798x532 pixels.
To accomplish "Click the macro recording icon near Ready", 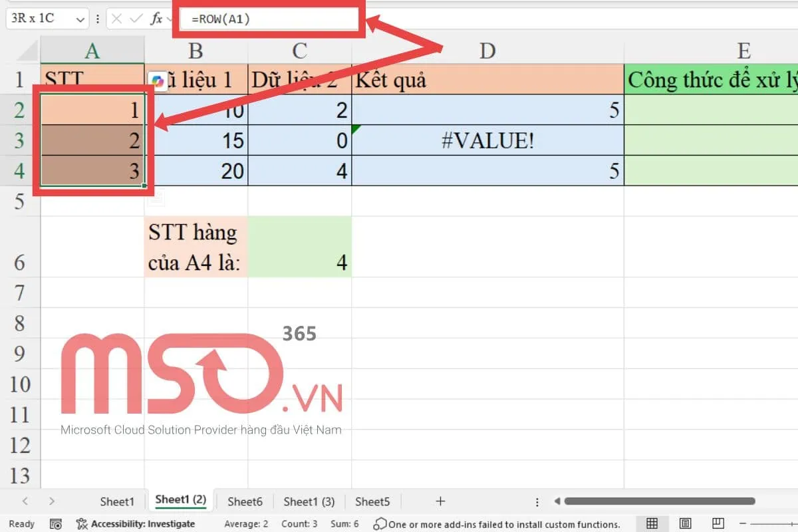I will [x=56, y=524].
